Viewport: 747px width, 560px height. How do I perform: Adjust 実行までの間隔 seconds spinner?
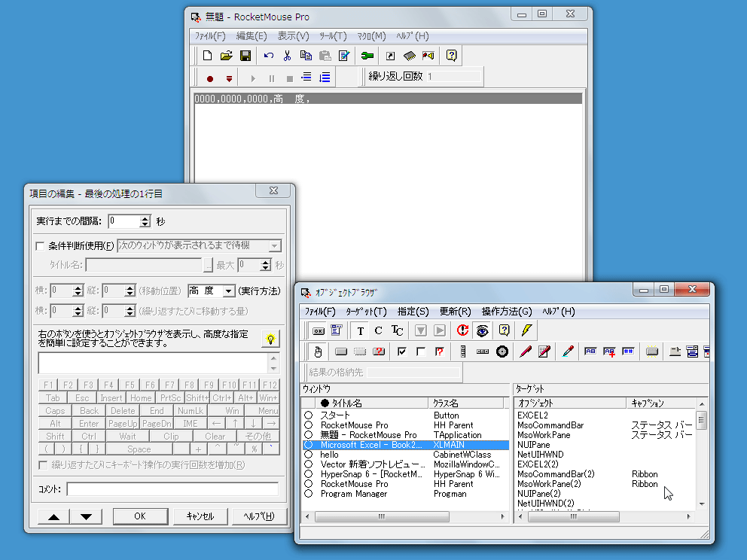(145, 221)
